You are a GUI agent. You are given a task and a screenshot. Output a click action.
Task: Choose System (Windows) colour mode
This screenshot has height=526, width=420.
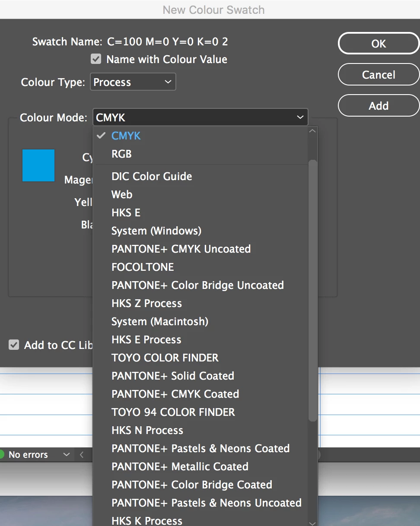(x=200, y=231)
